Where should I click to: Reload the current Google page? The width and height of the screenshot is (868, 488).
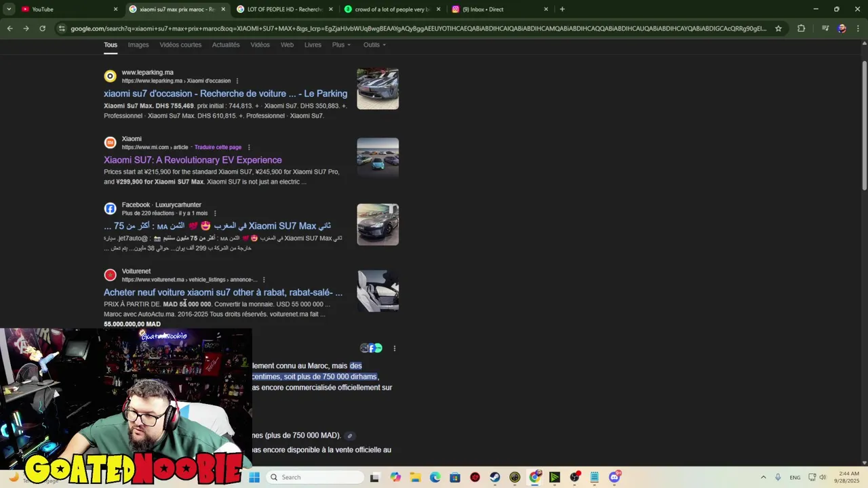(42, 28)
